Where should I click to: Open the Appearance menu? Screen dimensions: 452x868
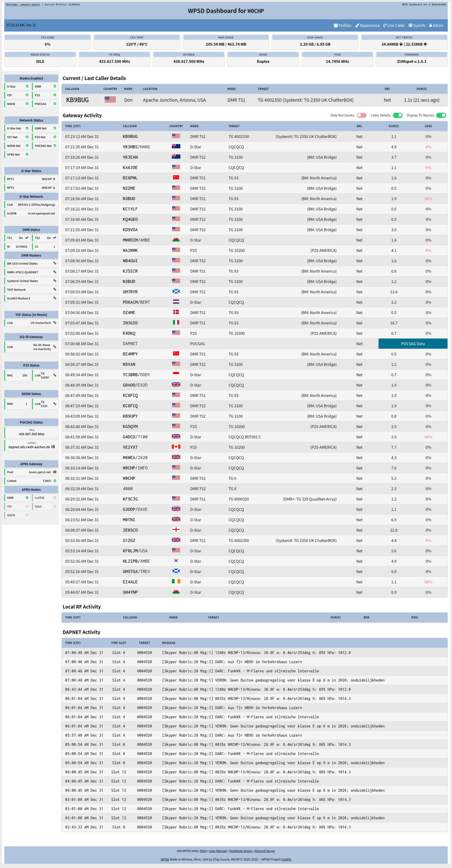[x=367, y=25]
